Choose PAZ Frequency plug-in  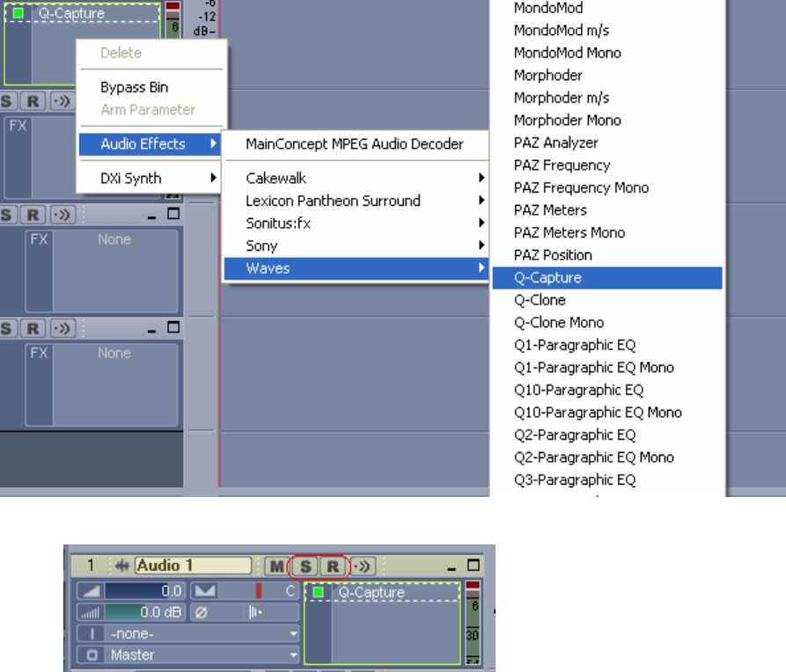(607, 165)
